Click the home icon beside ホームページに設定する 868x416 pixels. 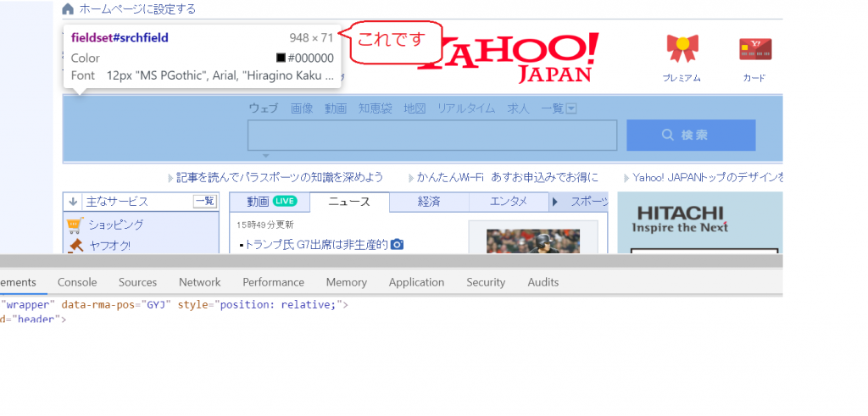coord(68,9)
